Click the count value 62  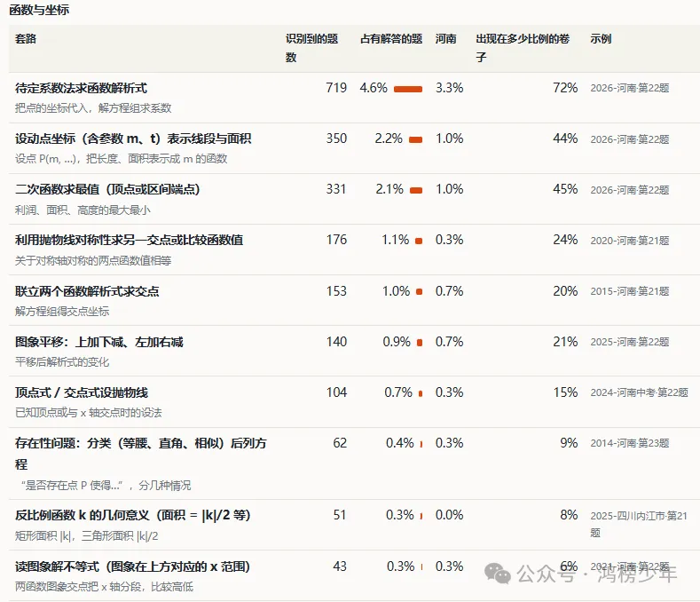(340, 443)
